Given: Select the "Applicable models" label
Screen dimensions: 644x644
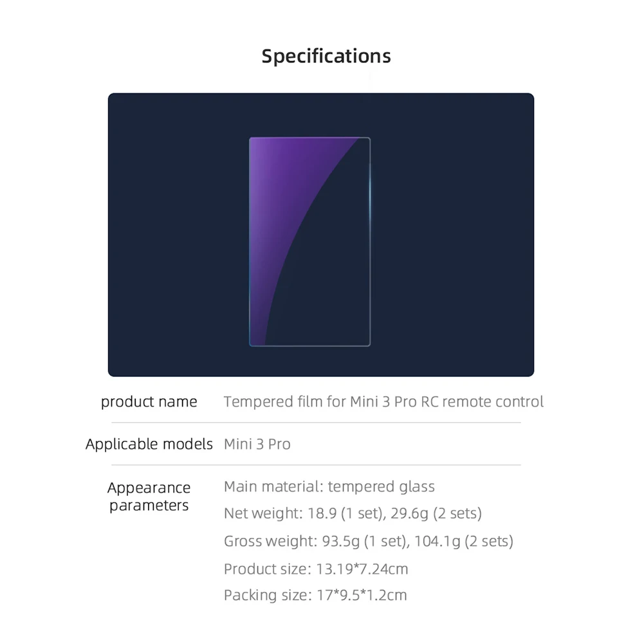Looking at the screenshot, I should (149, 444).
